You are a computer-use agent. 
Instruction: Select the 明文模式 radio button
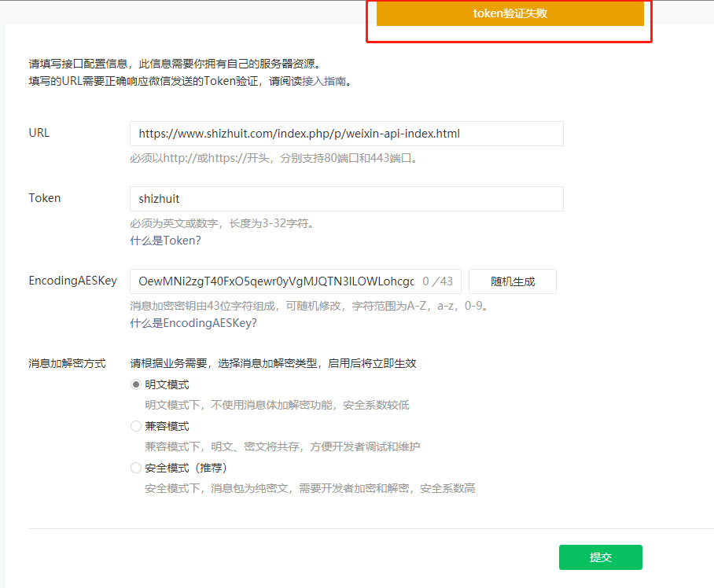click(136, 385)
